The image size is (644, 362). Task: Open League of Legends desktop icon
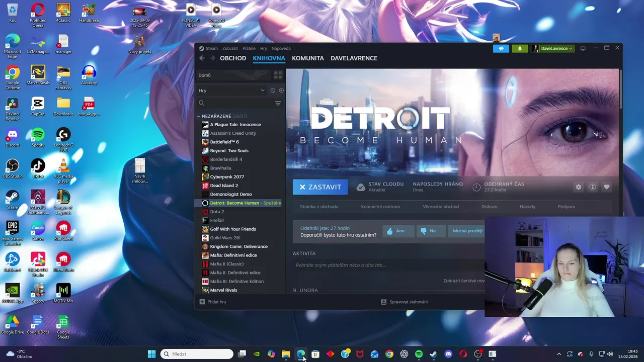[x=63, y=202]
